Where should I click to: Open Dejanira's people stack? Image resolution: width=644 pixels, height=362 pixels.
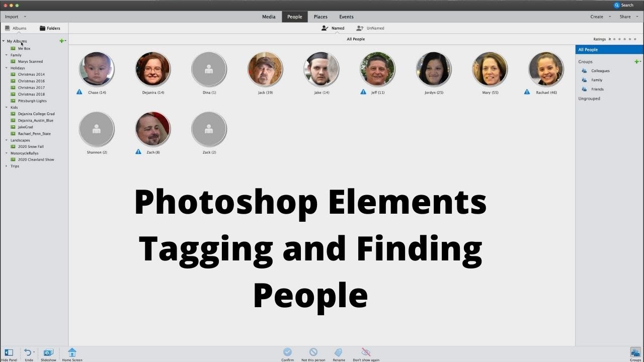(x=153, y=69)
